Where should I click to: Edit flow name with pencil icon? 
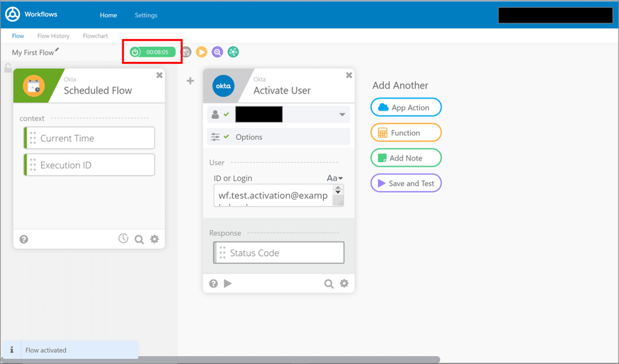57,50
